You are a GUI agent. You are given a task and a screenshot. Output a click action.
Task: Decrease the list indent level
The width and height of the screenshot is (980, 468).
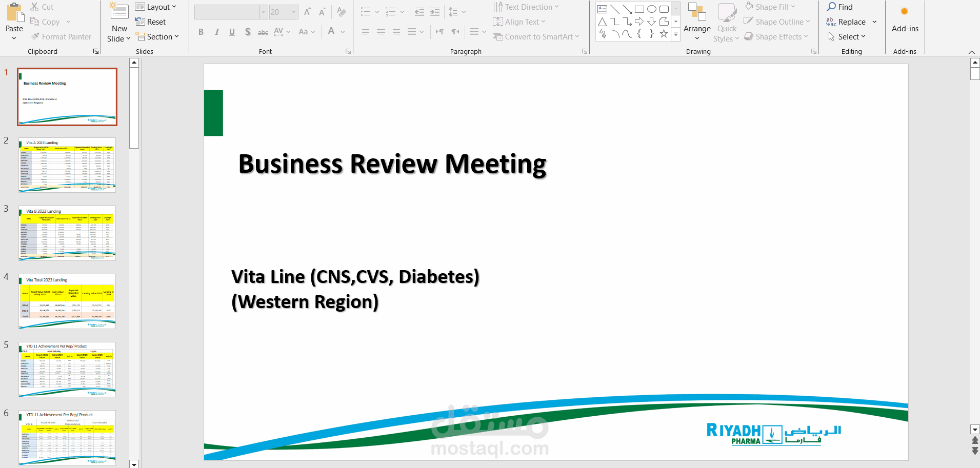419,12
